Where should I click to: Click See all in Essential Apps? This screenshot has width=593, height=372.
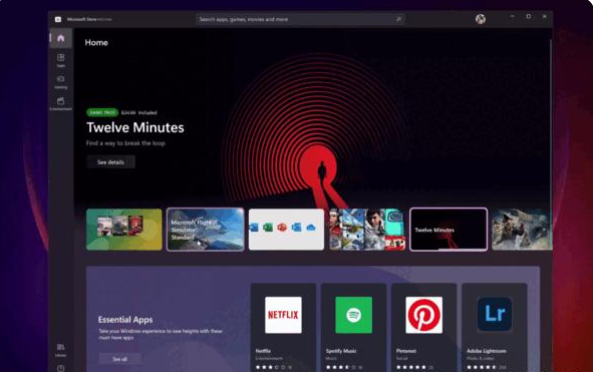tap(120, 359)
